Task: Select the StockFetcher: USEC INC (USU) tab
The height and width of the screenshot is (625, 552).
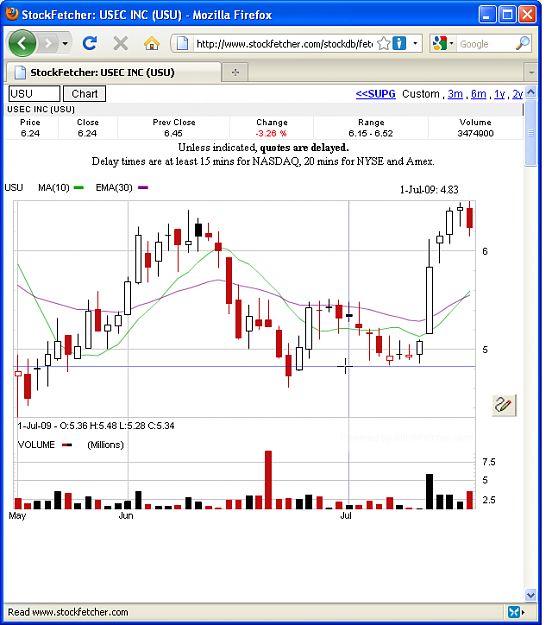Action: pos(113,72)
